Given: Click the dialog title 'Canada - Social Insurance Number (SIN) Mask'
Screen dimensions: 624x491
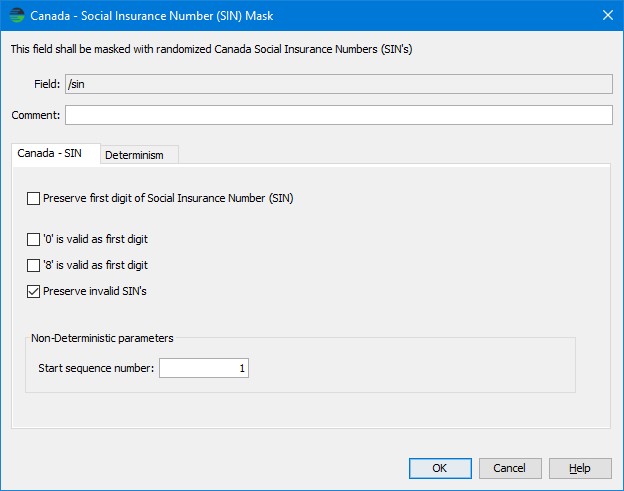Looking at the screenshot, I should point(152,16).
